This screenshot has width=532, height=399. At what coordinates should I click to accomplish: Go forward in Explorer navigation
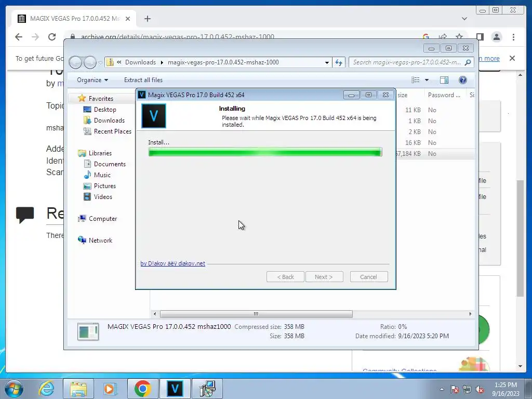click(x=90, y=62)
